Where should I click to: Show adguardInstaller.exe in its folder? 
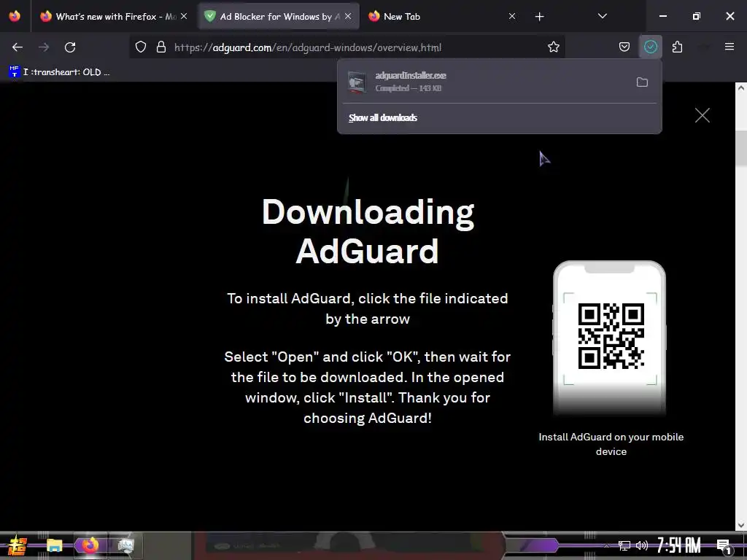(642, 82)
